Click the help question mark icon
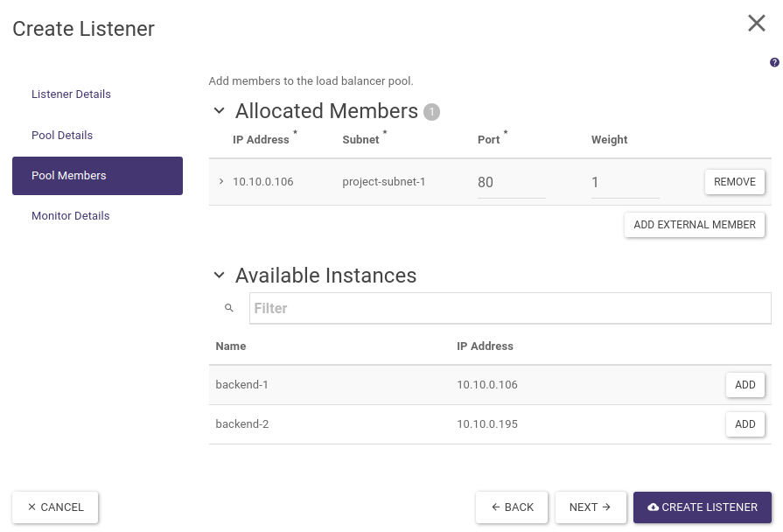The height and width of the screenshot is (532, 783). 774,63
